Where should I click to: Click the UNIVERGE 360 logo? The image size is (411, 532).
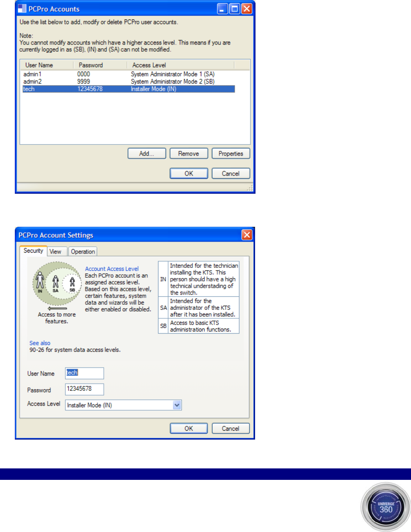point(386,507)
